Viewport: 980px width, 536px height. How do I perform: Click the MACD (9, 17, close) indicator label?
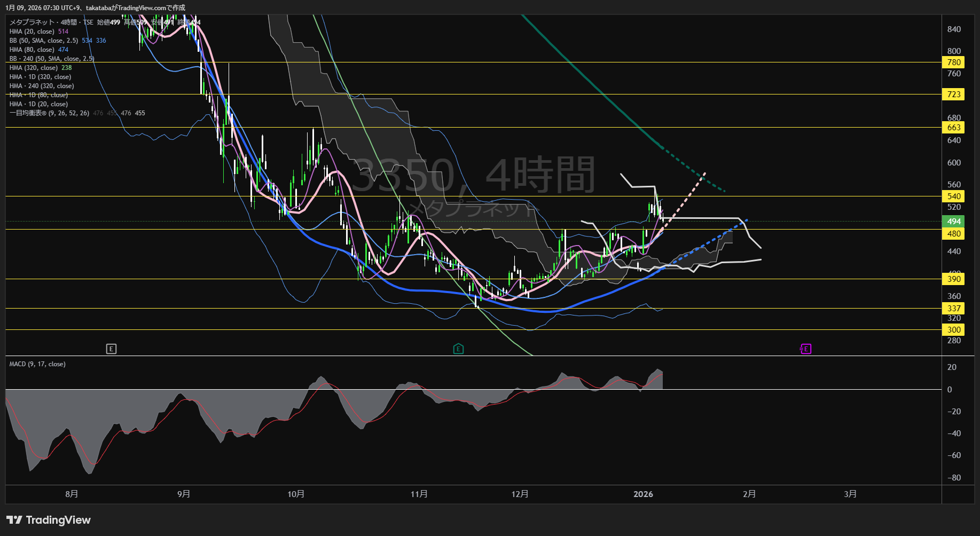(x=37, y=364)
